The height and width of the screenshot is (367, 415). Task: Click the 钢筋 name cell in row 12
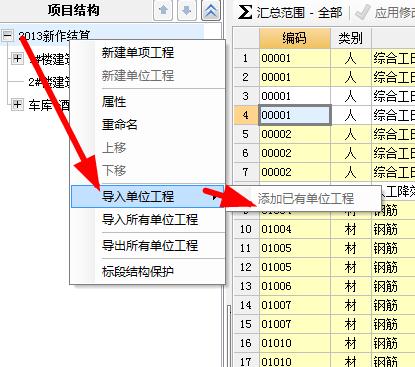pyautogui.click(x=393, y=267)
